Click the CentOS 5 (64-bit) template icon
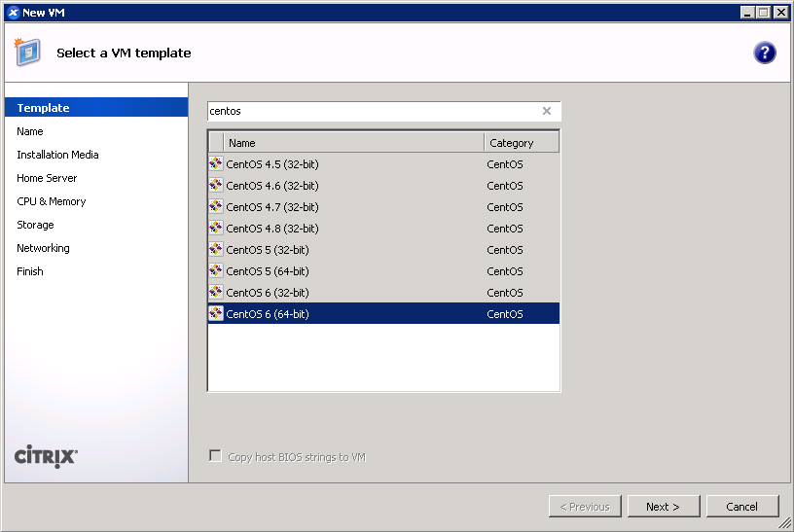The width and height of the screenshot is (794, 532). click(x=216, y=270)
